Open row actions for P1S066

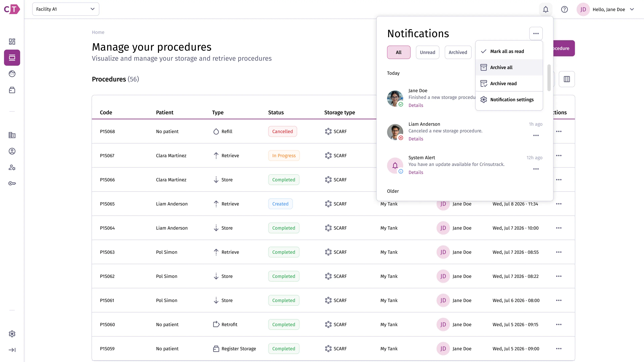(559, 180)
